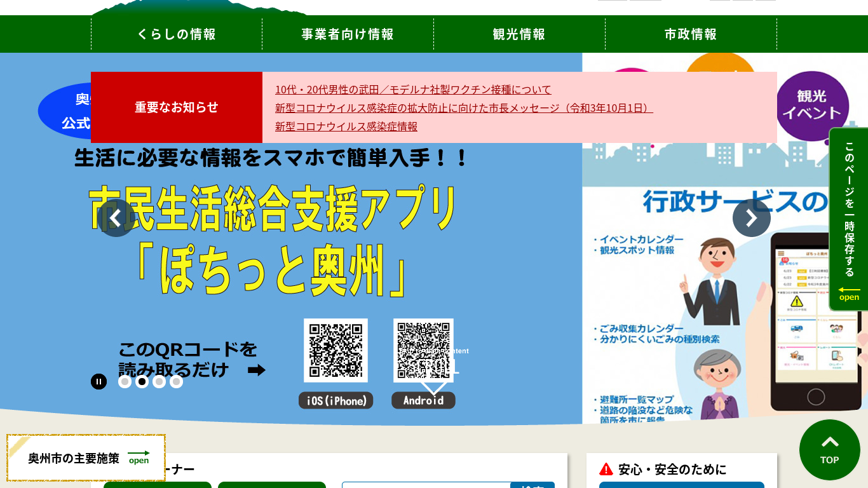Click the Android label button
Screen dimensions: 868x488
point(423,400)
